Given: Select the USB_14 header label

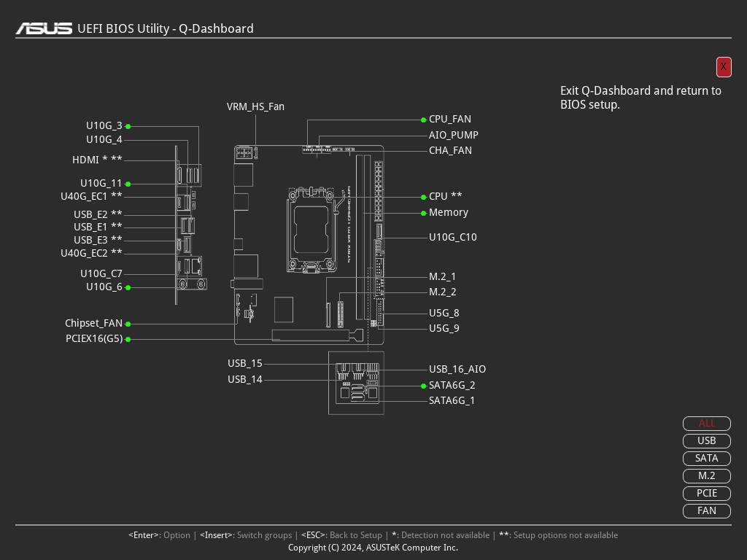Looking at the screenshot, I should (x=245, y=379).
